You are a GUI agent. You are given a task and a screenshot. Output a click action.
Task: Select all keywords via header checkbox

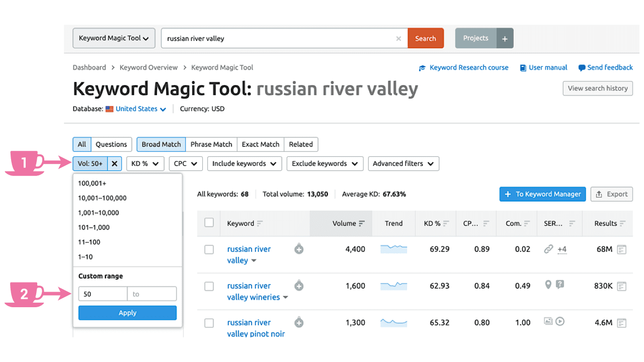209,223
